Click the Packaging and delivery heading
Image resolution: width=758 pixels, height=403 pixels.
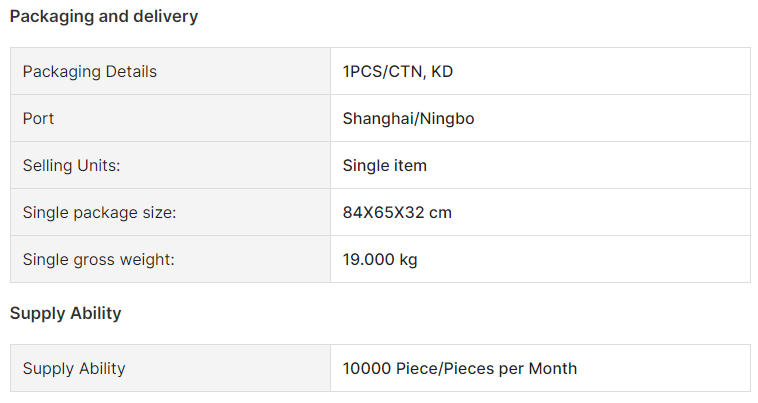click(x=104, y=16)
